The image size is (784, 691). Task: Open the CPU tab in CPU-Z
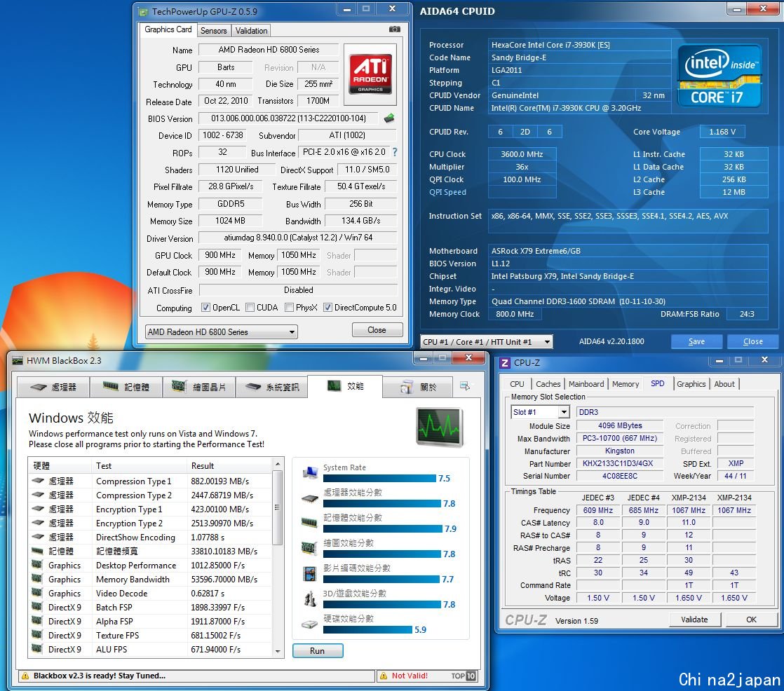click(517, 384)
